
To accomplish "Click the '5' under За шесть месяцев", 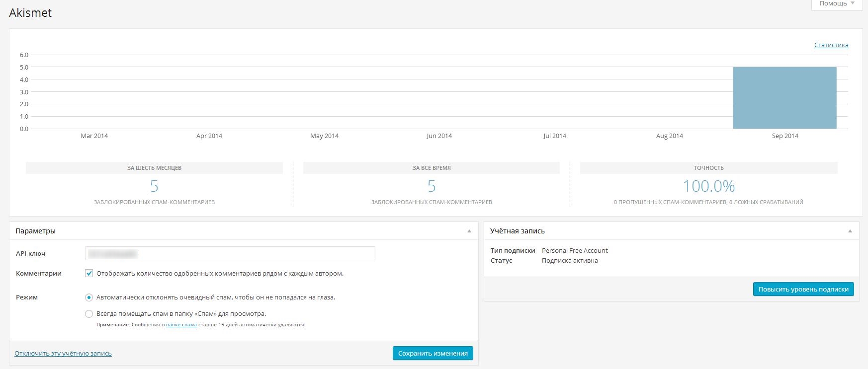I will pyautogui.click(x=154, y=186).
